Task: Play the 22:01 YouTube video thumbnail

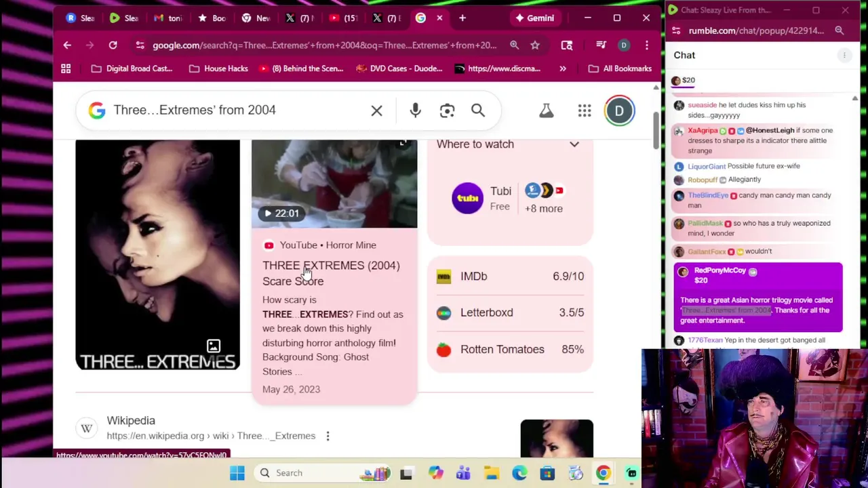Action: tap(334, 184)
